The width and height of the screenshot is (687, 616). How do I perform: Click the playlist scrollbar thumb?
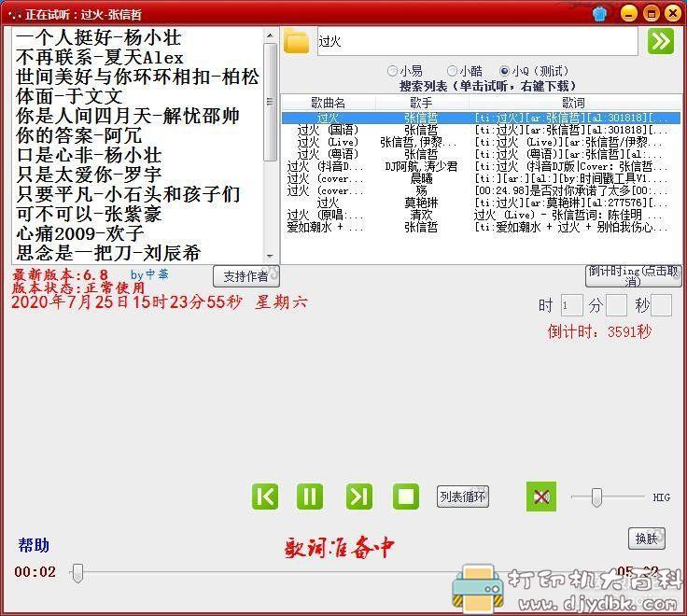point(270,102)
